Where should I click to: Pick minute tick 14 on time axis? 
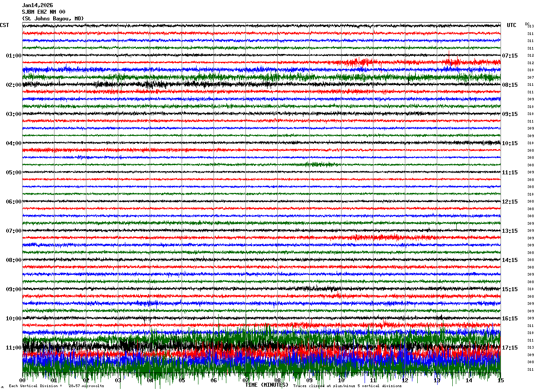pos(469,380)
